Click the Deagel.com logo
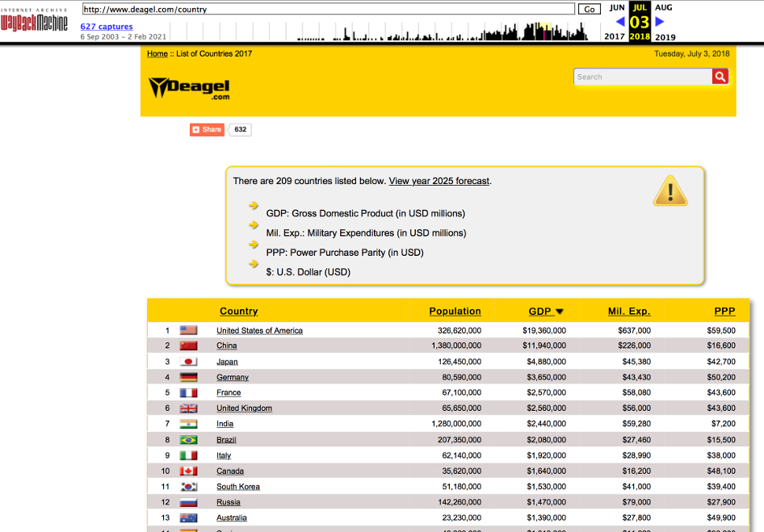 click(x=189, y=88)
